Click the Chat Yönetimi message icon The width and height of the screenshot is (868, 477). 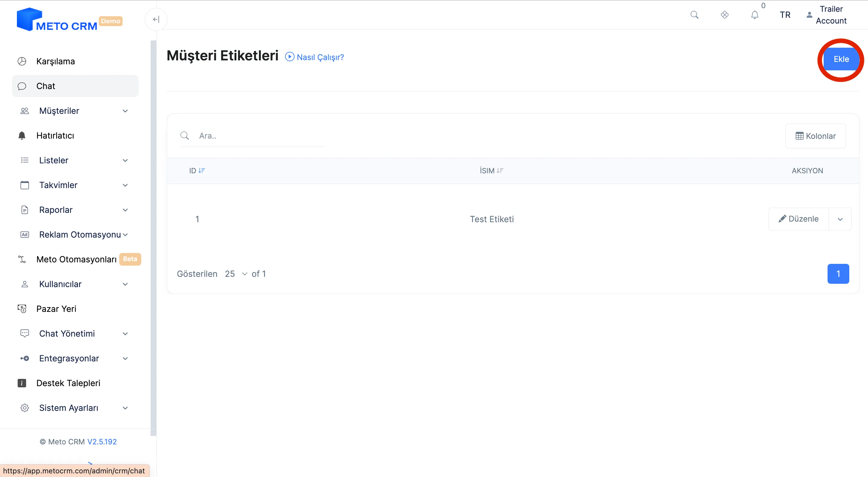click(x=25, y=334)
